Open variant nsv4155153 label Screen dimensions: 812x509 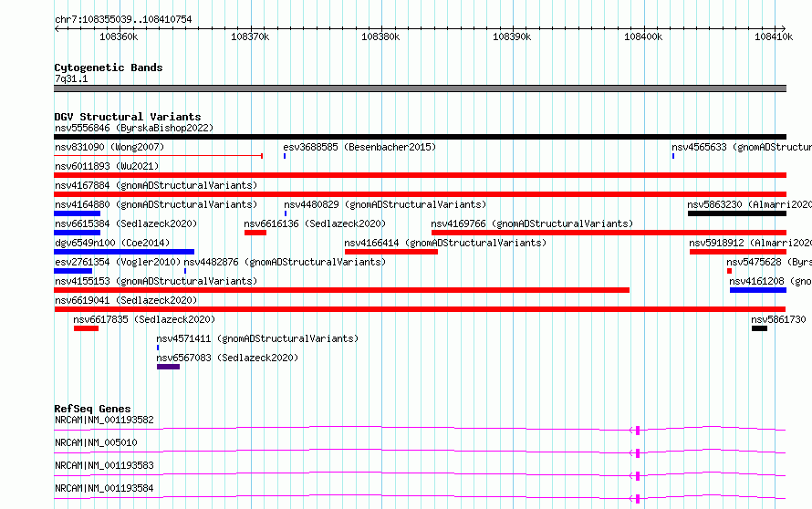point(156,281)
